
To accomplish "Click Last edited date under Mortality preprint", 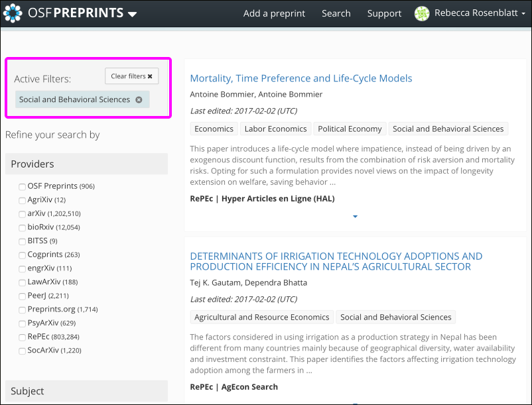I will coord(243,111).
